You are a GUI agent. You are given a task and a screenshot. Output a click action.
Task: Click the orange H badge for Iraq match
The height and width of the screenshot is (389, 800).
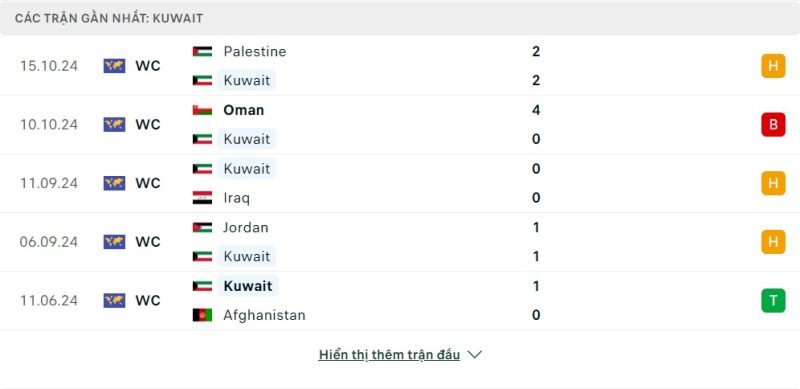(773, 183)
